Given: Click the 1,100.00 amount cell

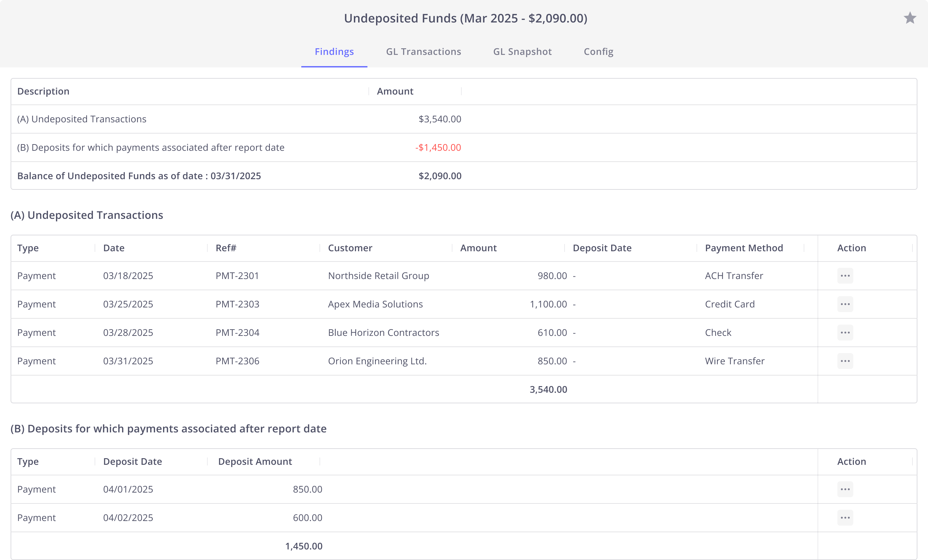Looking at the screenshot, I should click(548, 304).
